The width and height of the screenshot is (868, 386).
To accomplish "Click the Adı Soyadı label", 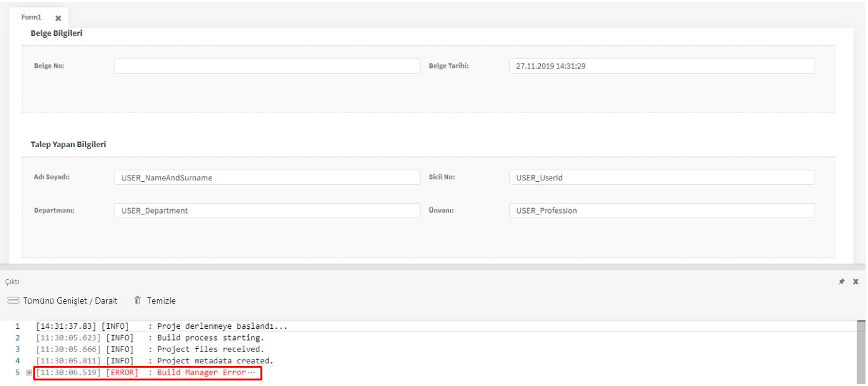I will point(52,177).
